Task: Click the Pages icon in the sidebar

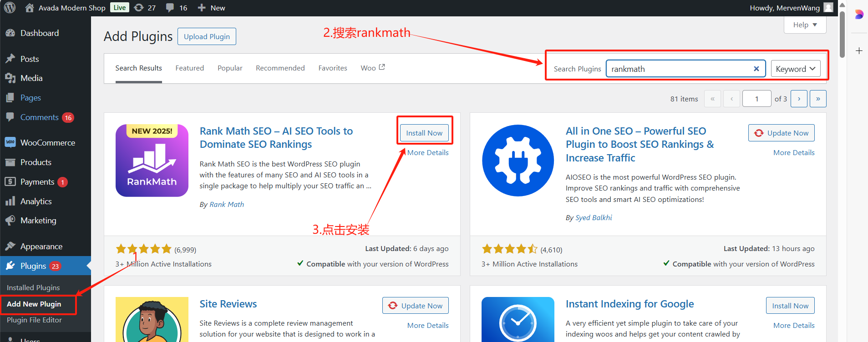Action: point(10,97)
